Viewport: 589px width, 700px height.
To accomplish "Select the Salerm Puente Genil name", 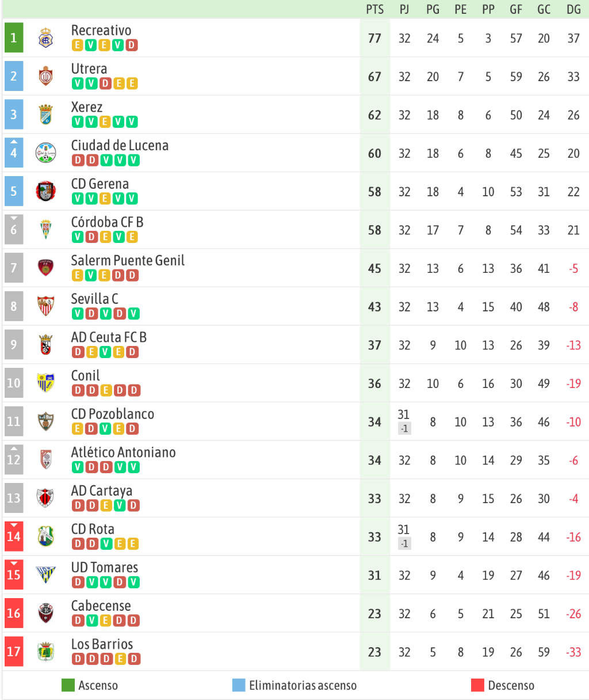I will click(128, 260).
